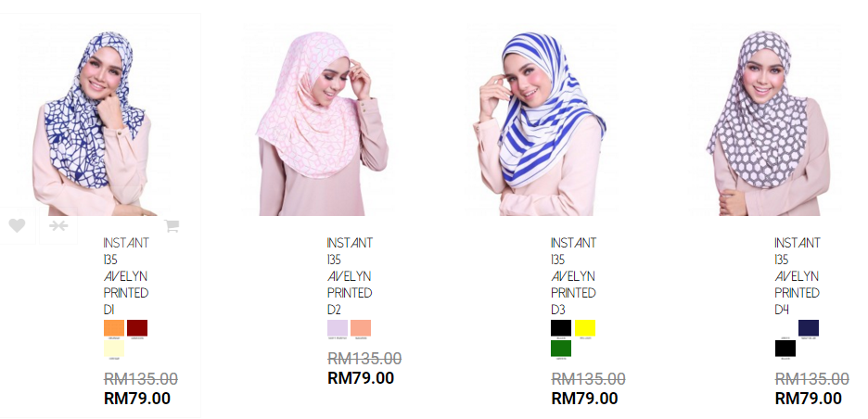The image size is (868, 419).
Task: Open the pink printed hijab D2 photo
Action: point(318,120)
